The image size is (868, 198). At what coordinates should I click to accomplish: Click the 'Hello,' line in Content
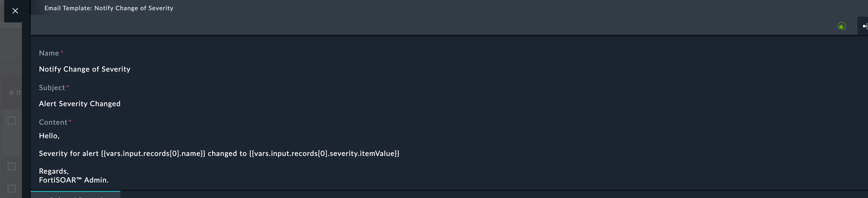49,136
